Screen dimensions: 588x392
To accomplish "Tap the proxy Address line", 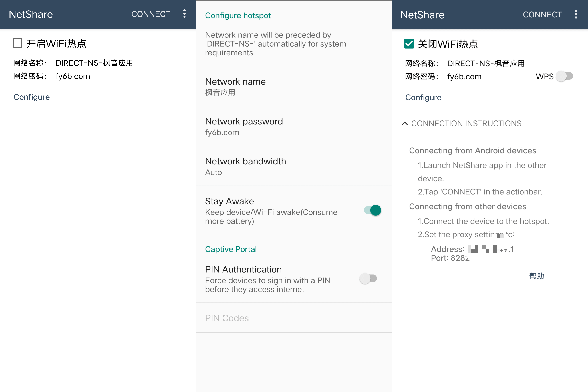I will click(472, 249).
